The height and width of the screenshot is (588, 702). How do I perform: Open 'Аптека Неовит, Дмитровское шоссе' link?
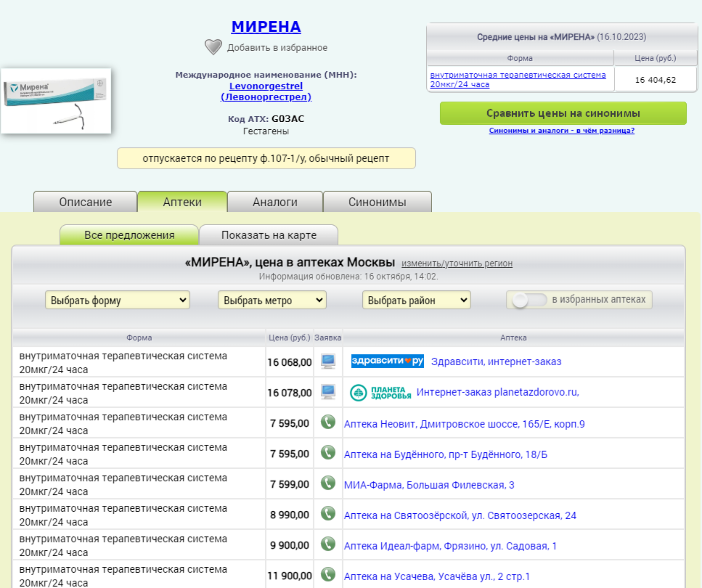[464, 424]
